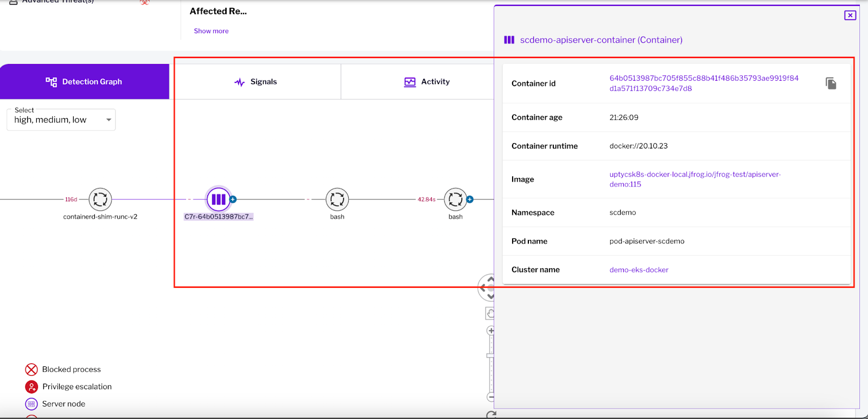Click the Cluster name label

pos(535,270)
